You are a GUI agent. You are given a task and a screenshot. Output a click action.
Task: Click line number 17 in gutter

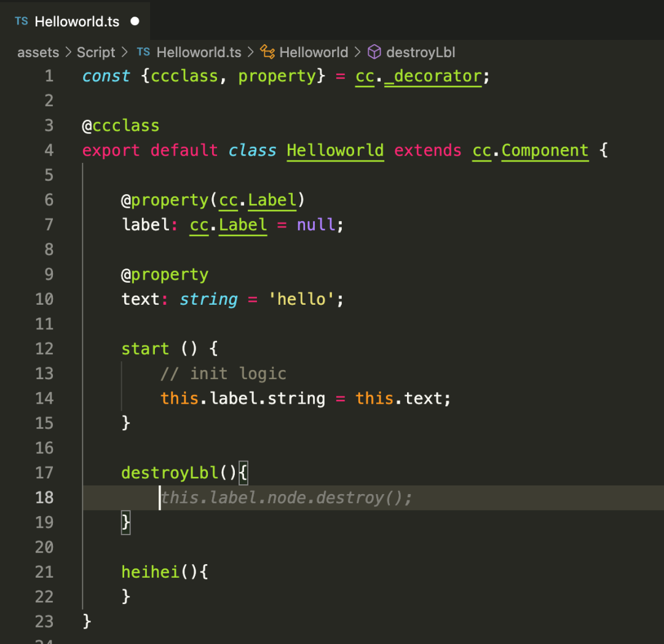point(44,473)
